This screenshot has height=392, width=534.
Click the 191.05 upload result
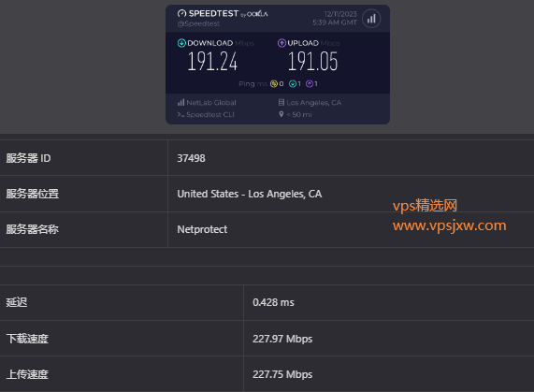[313, 62]
